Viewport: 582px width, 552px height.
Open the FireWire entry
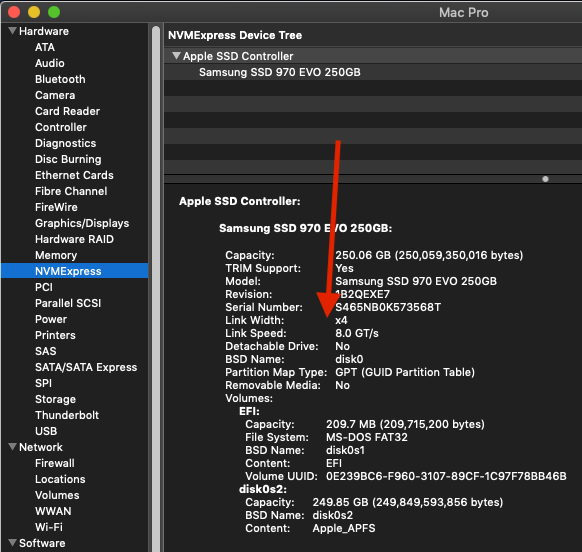point(56,207)
